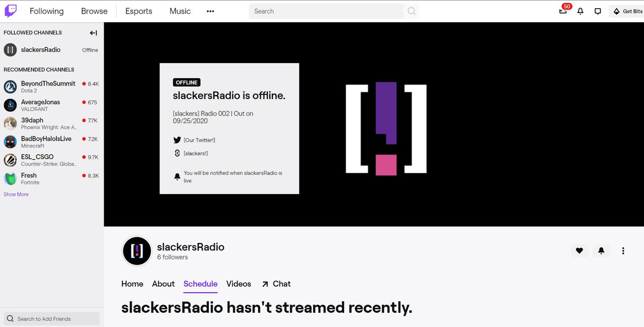Click Fresh channel avatar icon
This screenshot has height=327, width=644.
[x=11, y=179]
